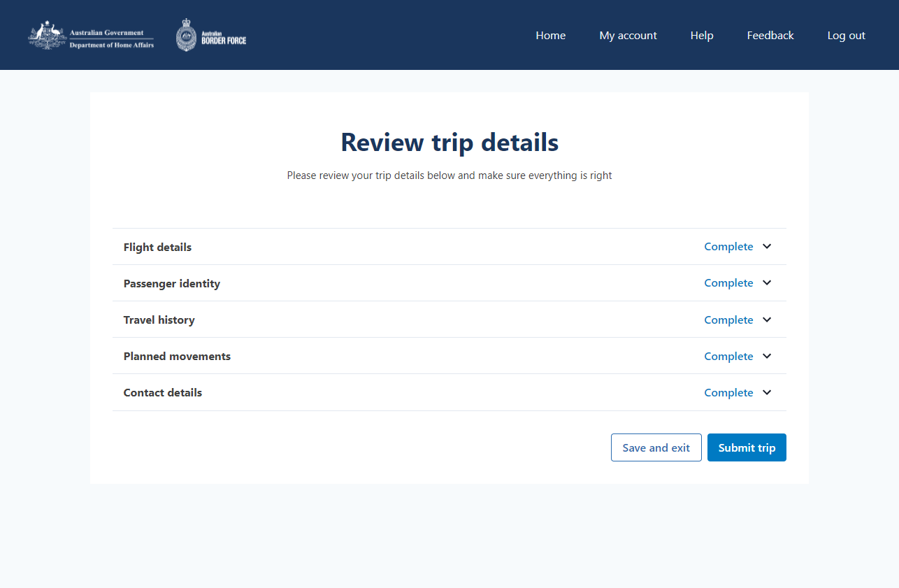Expand Passenger identity using its chevron arrow
This screenshot has width=899, height=588.
pyautogui.click(x=767, y=283)
